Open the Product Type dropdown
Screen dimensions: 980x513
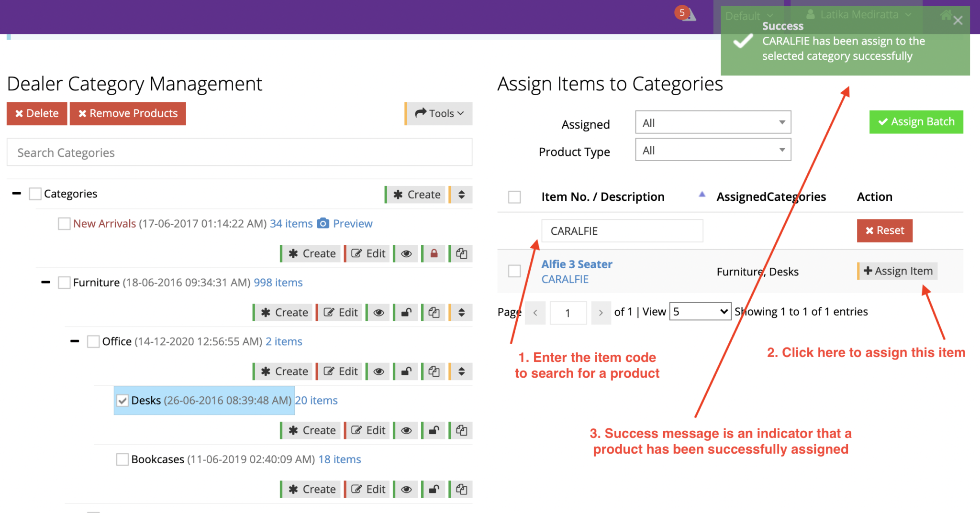(x=713, y=150)
